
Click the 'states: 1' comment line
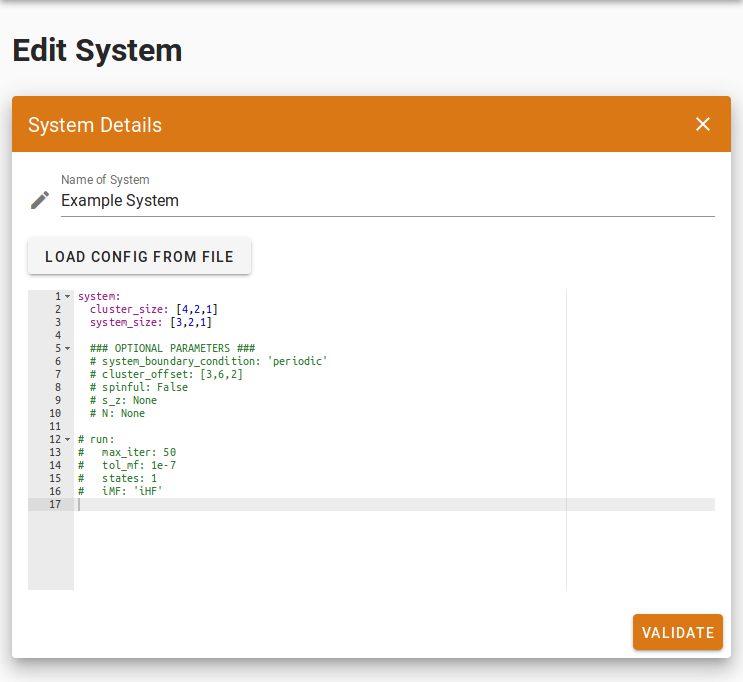tap(118, 478)
